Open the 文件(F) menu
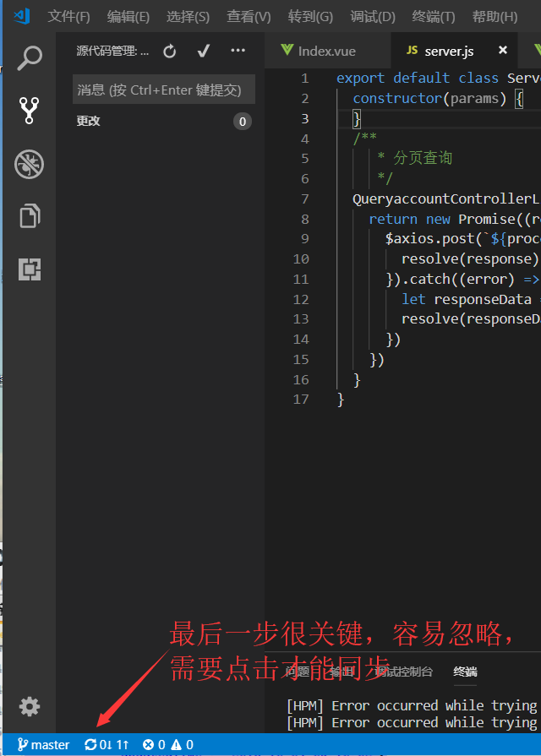The image size is (541, 756). (x=68, y=17)
